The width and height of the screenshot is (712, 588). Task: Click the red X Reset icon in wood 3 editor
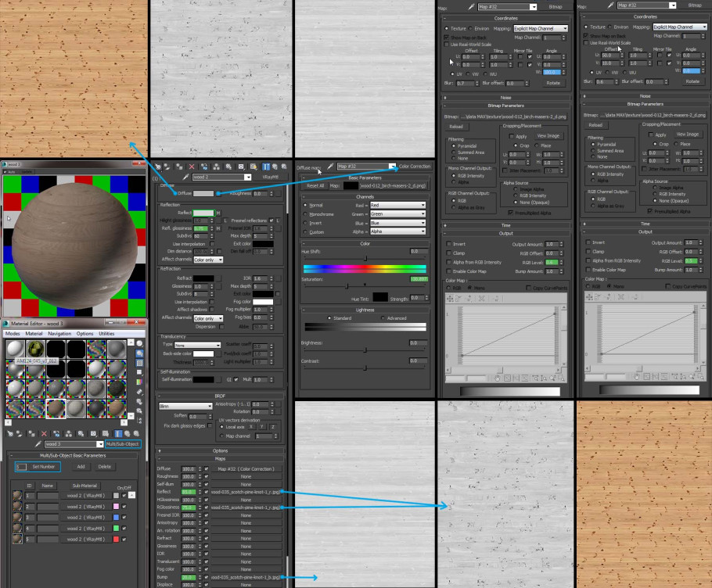point(44,434)
